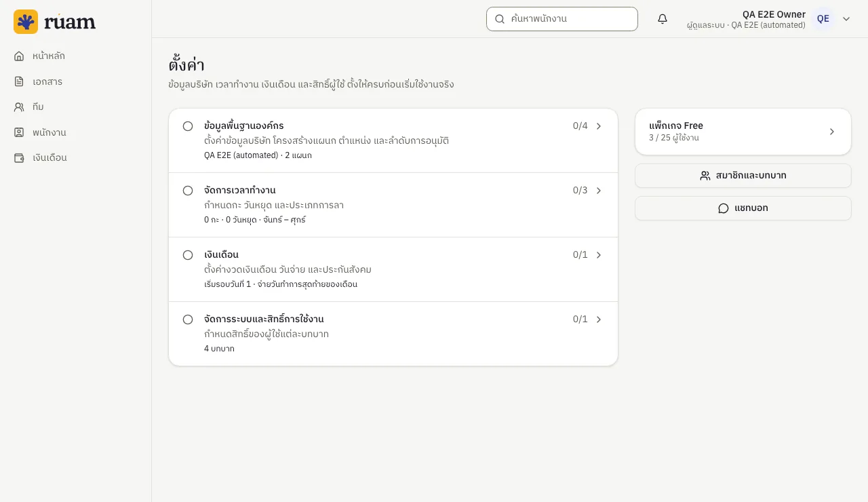Click status circle for จัดการระบบและสิทธิ์การใช้งาน

188,320
